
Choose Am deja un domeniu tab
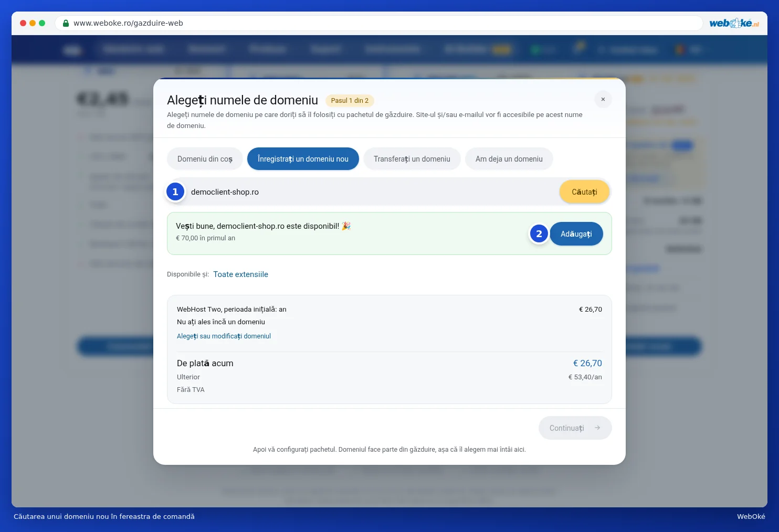pos(509,159)
